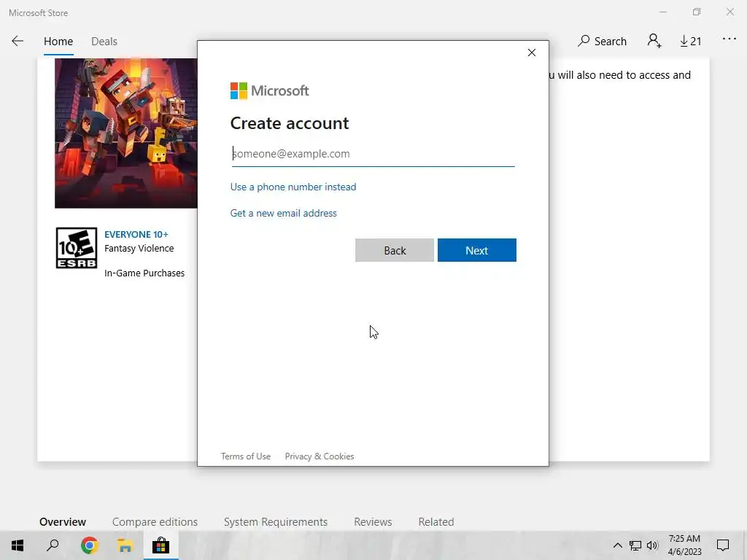The image size is (747, 560).
Task: Open the System Requirements tab
Action: coord(275,522)
